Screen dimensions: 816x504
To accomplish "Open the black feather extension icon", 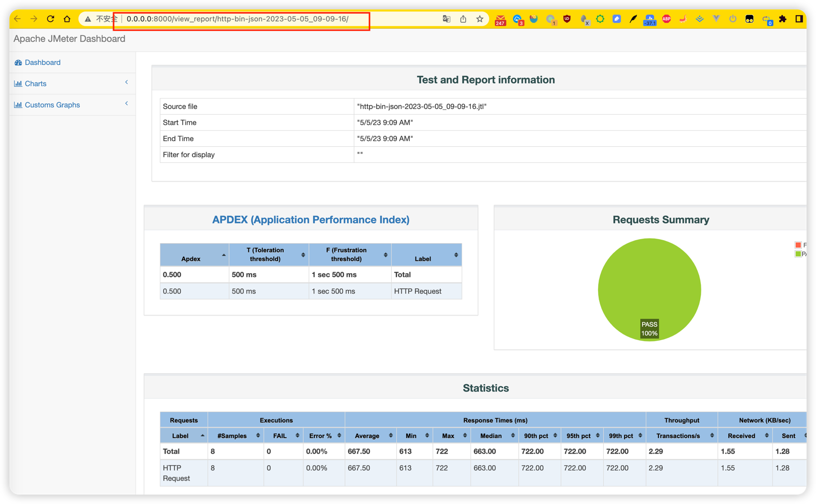I will click(633, 19).
